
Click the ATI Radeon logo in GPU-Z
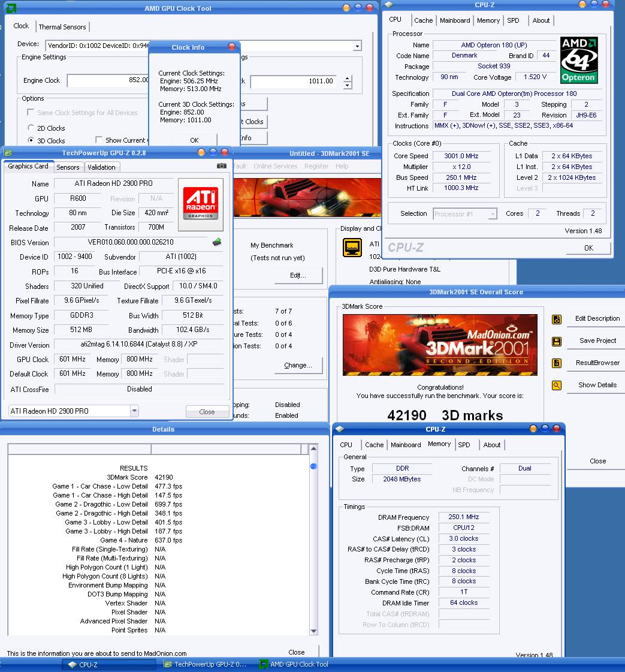201,204
